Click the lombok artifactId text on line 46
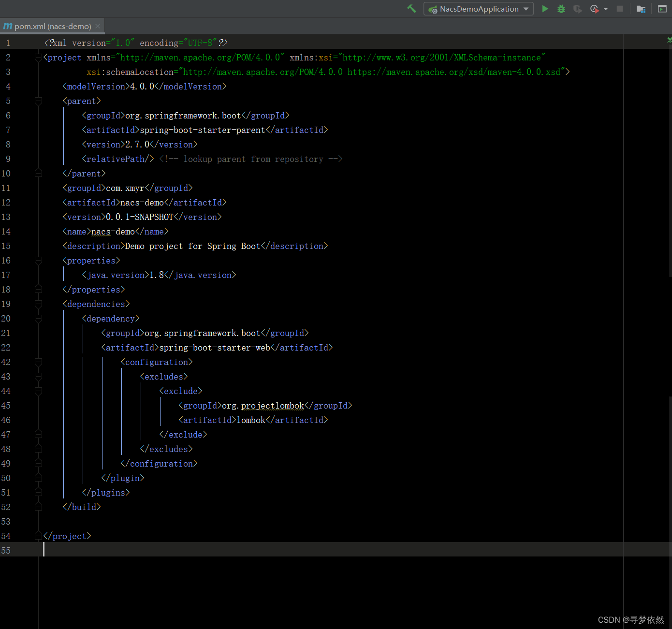The width and height of the screenshot is (672, 629). pos(251,420)
